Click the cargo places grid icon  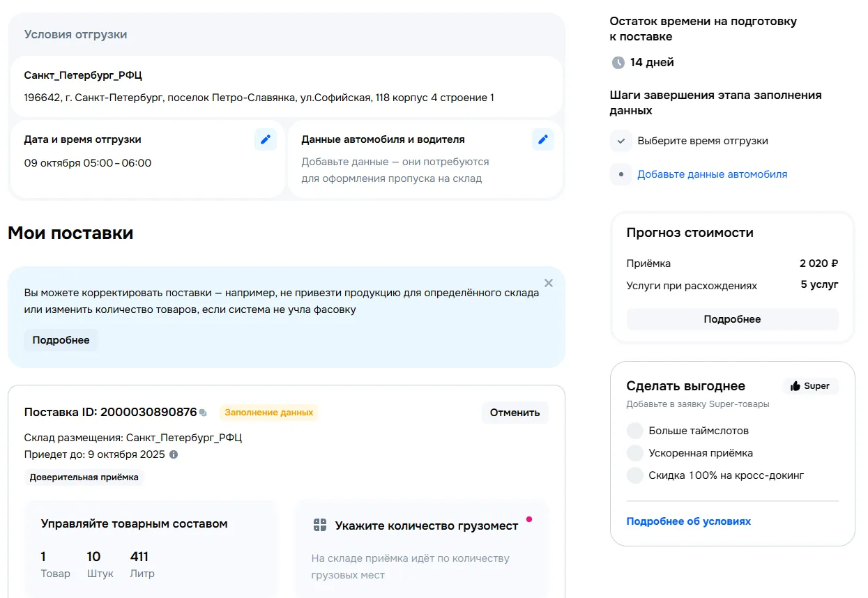click(320, 526)
